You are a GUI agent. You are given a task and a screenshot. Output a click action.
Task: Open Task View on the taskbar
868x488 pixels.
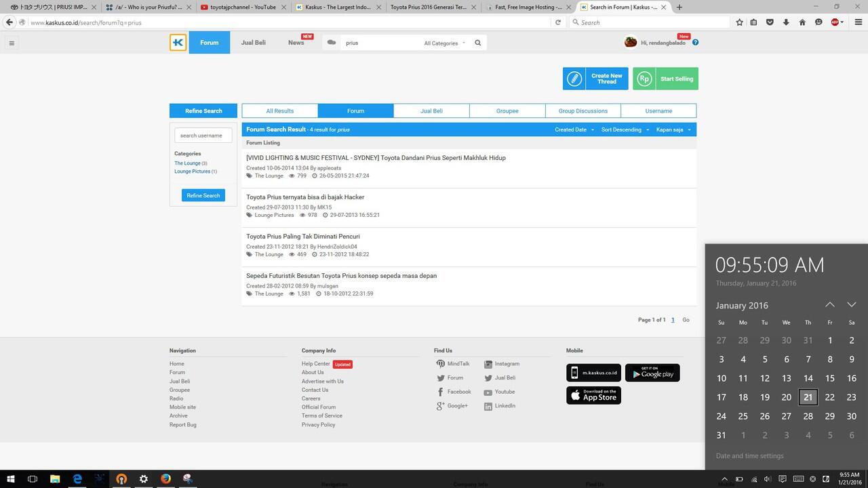pos(33,479)
